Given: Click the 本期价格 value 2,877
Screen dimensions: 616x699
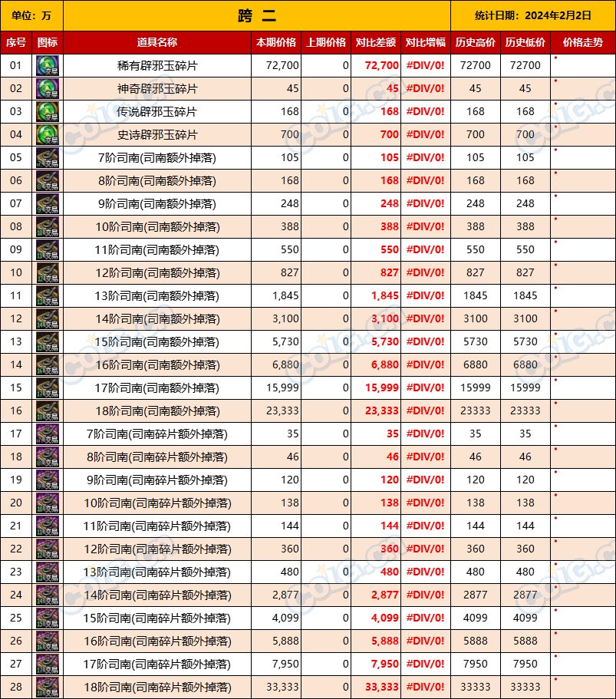Looking at the screenshot, I should point(285,595).
